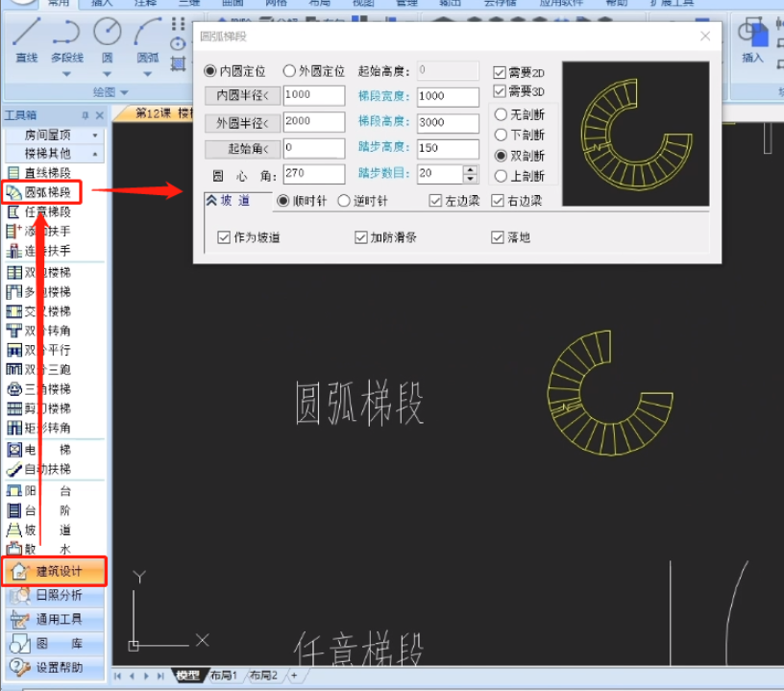
Task: Click the 外圆半径< button
Action: click(242, 123)
